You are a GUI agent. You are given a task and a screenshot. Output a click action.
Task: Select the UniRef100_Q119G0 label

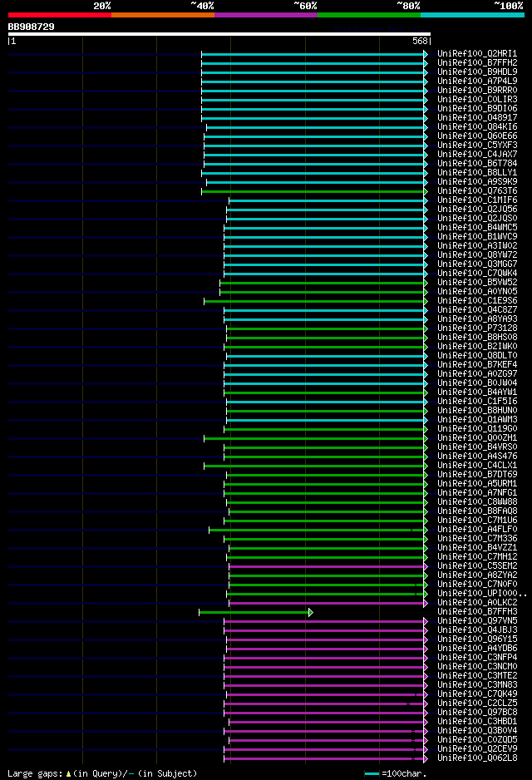(x=477, y=429)
